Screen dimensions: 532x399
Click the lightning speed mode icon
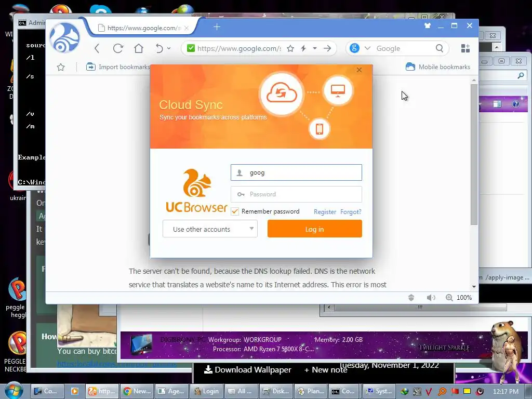(x=303, y=48)
